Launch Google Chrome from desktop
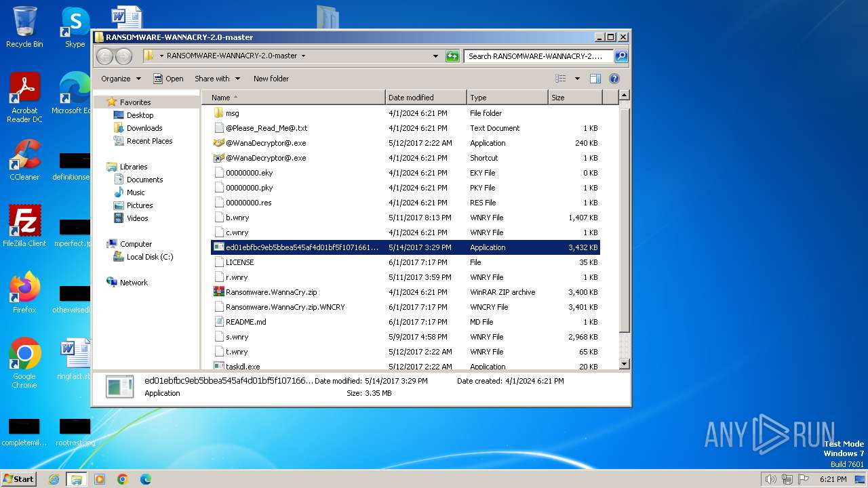Screen dimensions: 868x488 tap(24, 363)
